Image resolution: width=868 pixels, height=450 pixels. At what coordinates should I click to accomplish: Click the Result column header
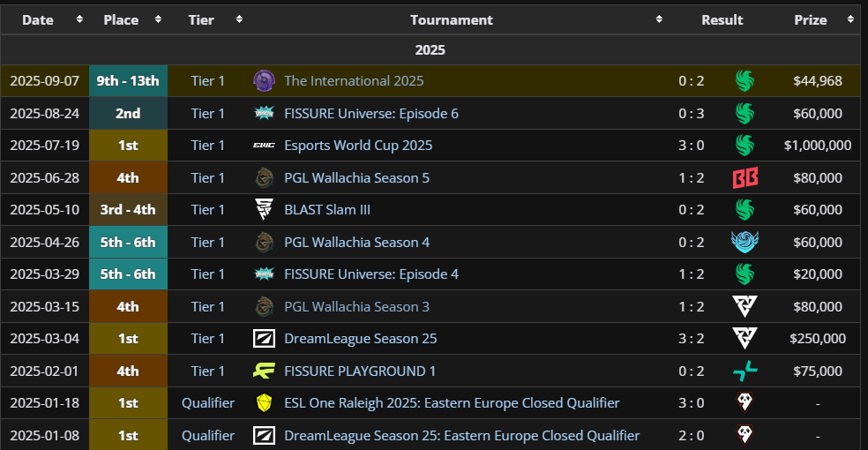(722, 19)
